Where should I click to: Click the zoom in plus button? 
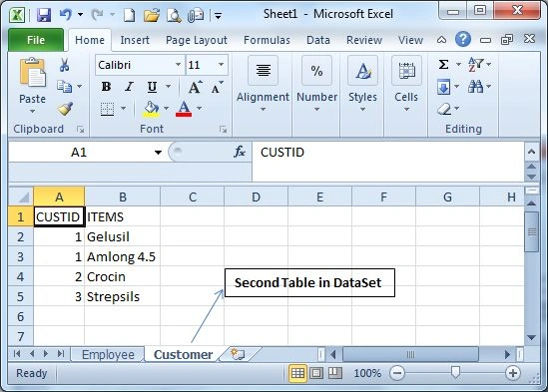coord(513,373)
